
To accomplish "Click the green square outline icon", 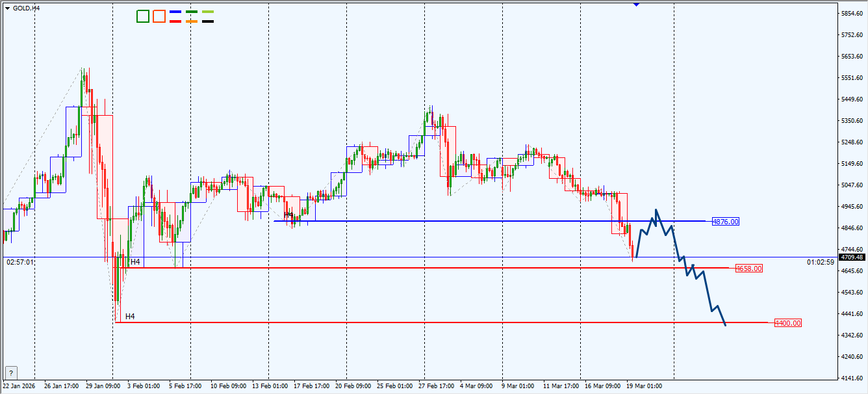I will [143, 16].
